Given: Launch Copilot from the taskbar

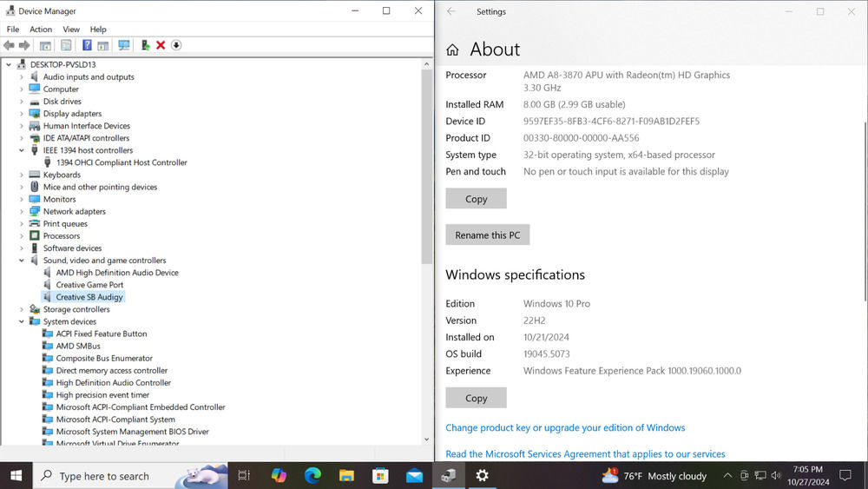Looking at the screenshot, I should 279,475.
